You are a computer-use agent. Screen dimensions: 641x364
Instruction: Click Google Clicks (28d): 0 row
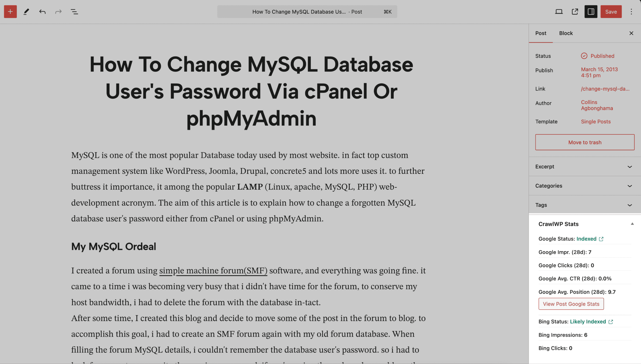pos(585,265)
